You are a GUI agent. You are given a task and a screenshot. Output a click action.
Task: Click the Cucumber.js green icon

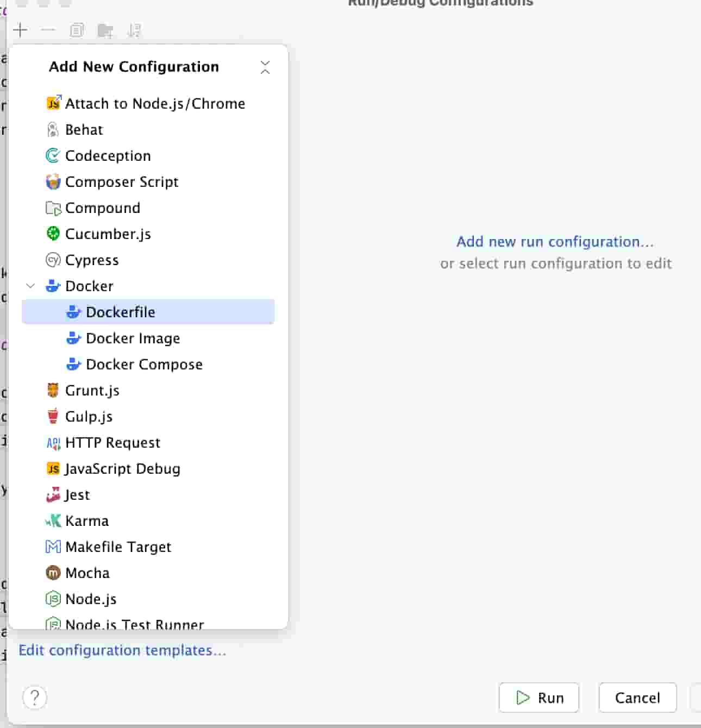tap(53, 234)
